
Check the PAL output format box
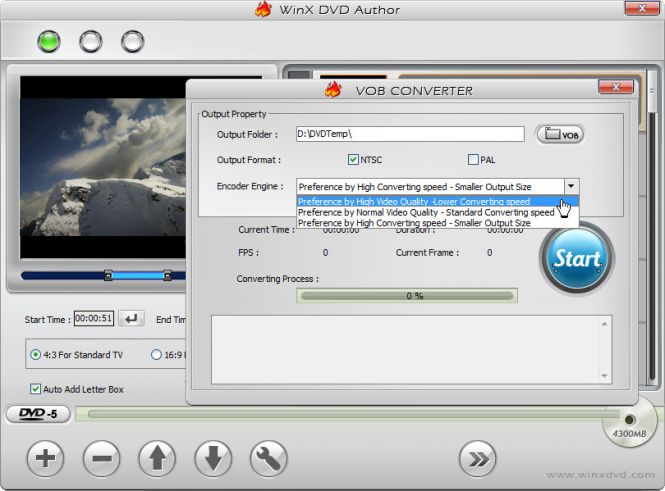click(473, 160)
